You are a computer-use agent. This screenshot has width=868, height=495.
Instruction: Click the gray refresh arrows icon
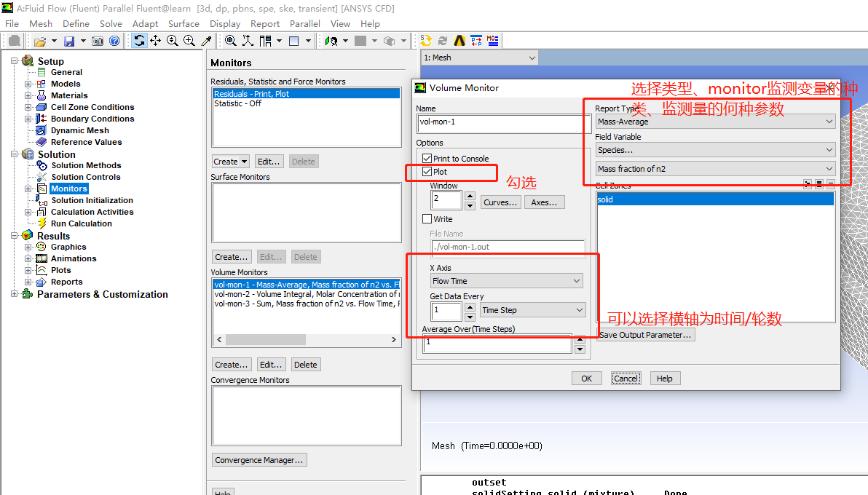[x=442, y=41]
